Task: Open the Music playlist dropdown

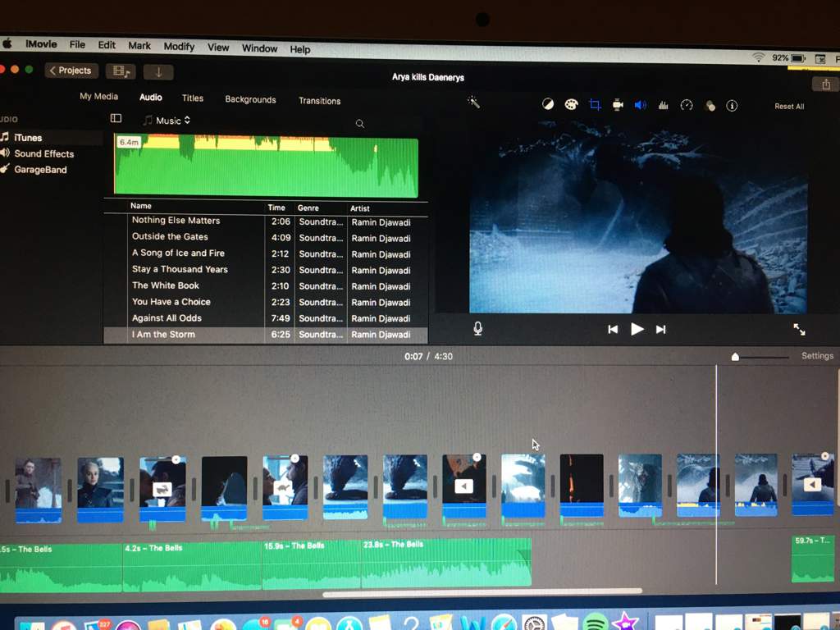Action: (x=167, y=121)
